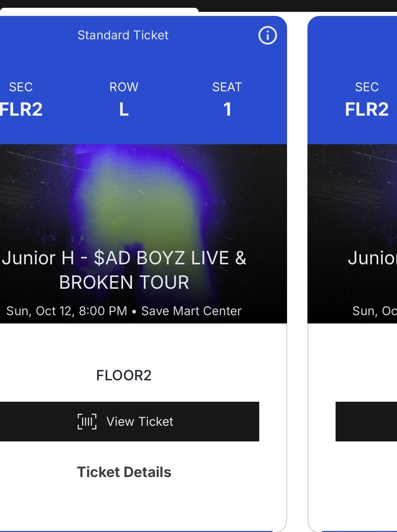Image resolution: width=397 pixels, height=532 pixels.
Task: Select the Standard Ticket header label
Action: 123,35
